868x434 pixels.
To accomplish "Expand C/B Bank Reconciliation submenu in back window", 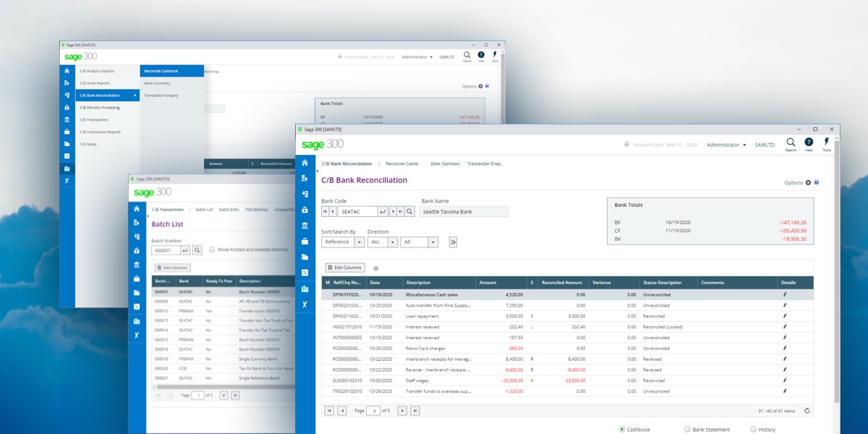I will (x=107, y=95).
